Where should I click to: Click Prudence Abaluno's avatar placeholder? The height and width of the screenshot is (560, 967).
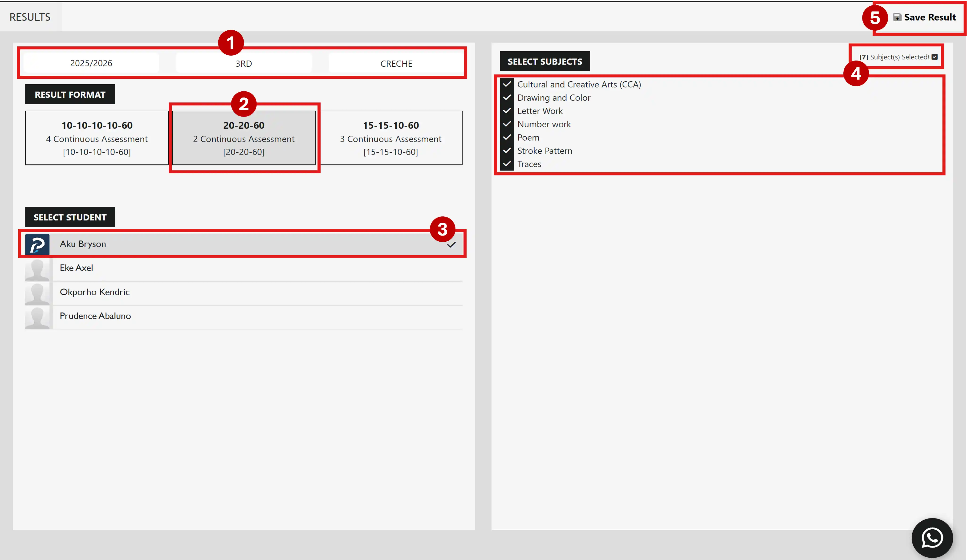coord(37,318)
